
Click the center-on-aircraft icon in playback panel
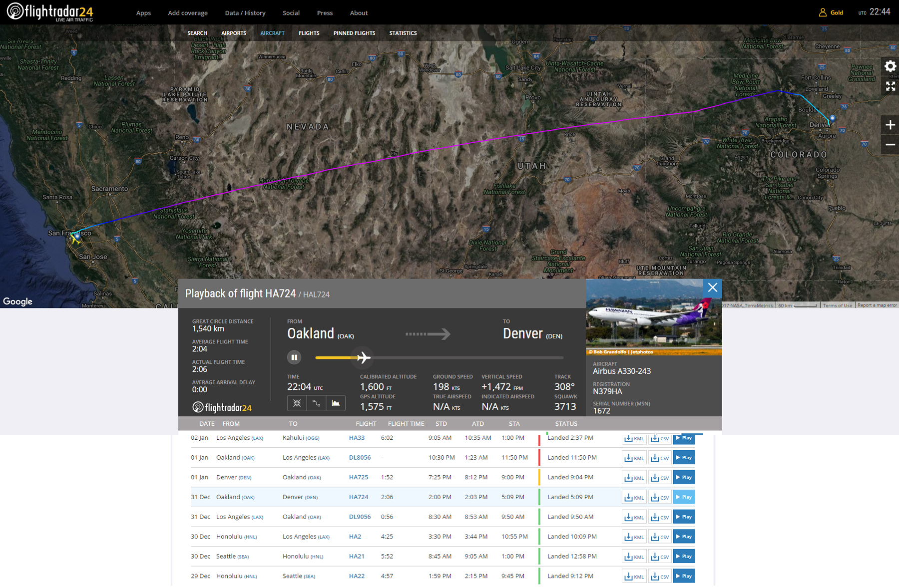tap(297, 403)
